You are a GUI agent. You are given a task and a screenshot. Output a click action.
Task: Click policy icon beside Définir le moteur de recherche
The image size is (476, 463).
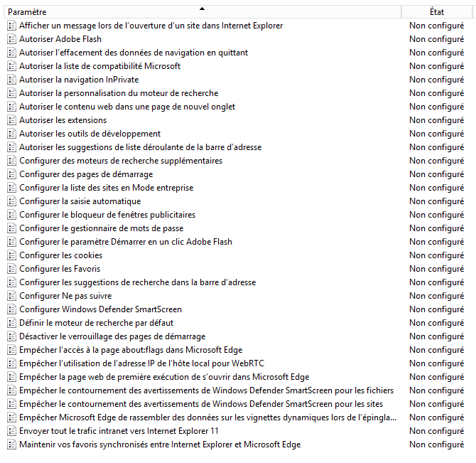coord(11,323)
